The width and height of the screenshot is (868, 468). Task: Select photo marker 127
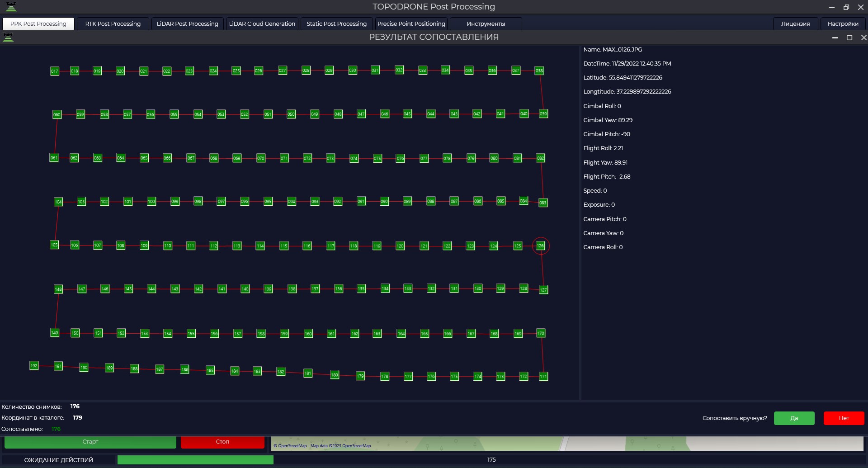(543, 290)
